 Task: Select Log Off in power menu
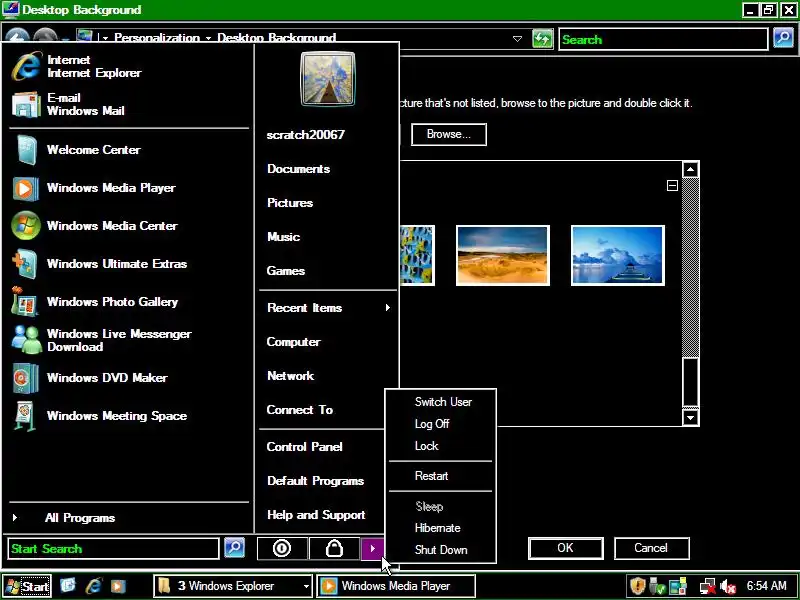[x=432, y=424]
